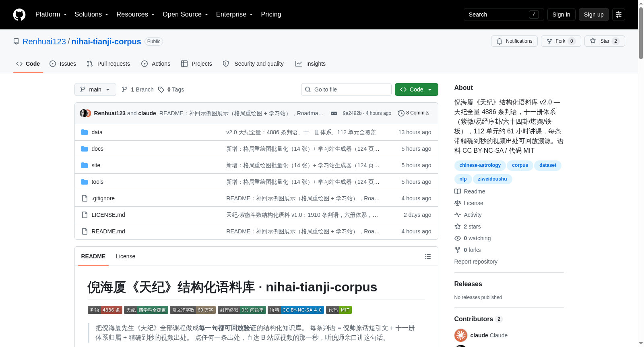Expand the Open Source menu
This screenshot has width=644, height=347.
pos(186,15)
